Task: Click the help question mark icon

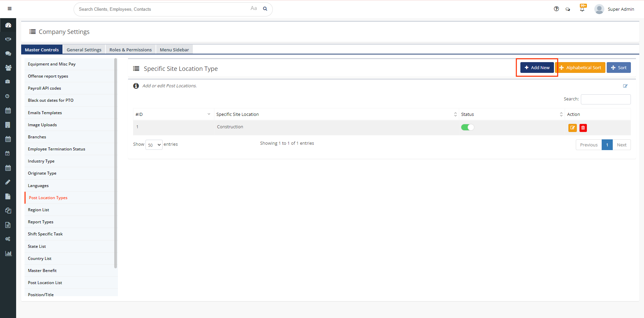Action: pyautogui.click(x=556, y=9)
